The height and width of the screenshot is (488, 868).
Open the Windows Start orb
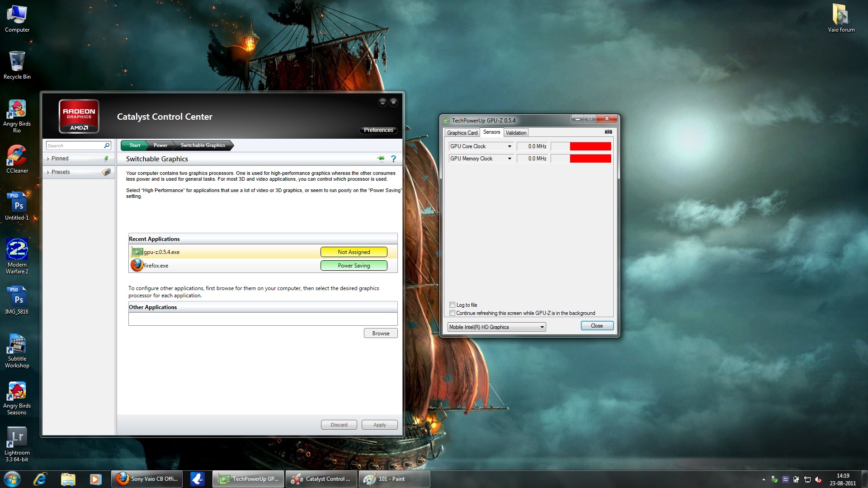[x=12, y=479]
